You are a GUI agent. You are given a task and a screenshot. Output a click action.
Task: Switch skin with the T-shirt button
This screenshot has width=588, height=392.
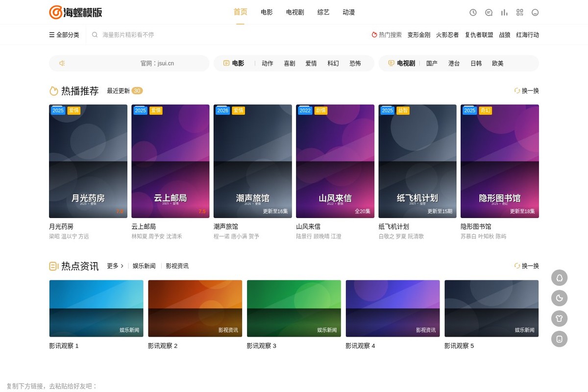pyautogui.click(x=559, y=318)
